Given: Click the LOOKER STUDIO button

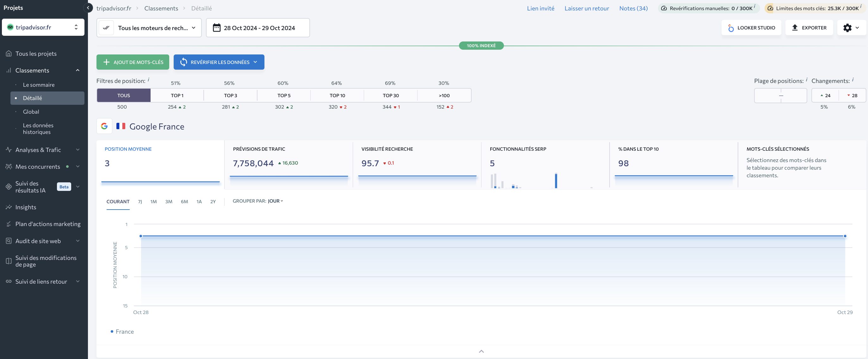Looking at the screenshot, I should [x=751, y=28].
